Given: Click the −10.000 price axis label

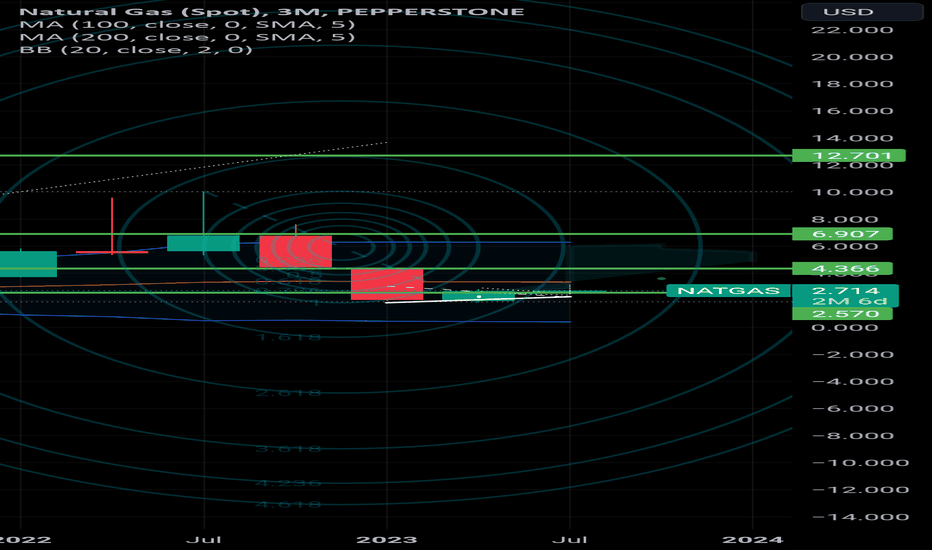Looking at the screenshot, I should point(859,463).
